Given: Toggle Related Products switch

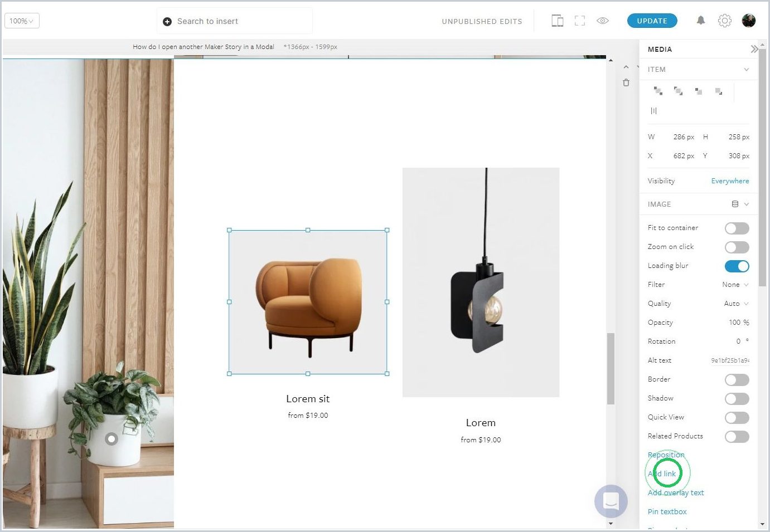Looking at the screenshot, I should click(737, 436).
